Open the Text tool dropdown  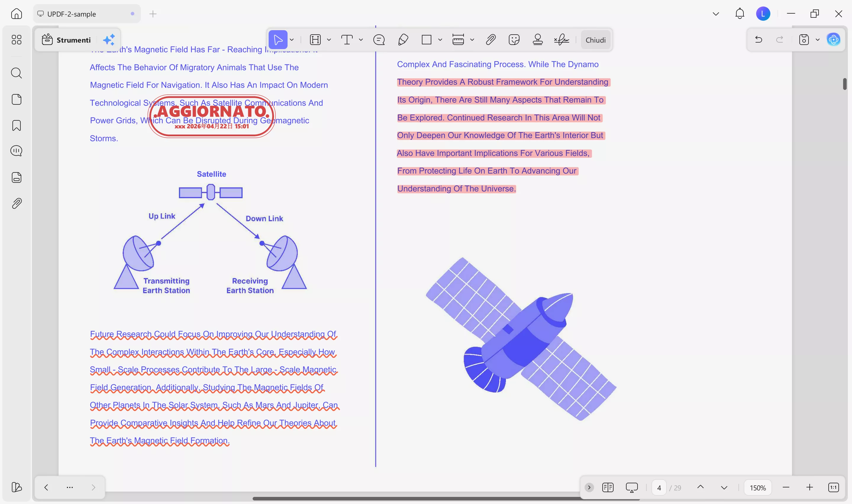361,40
